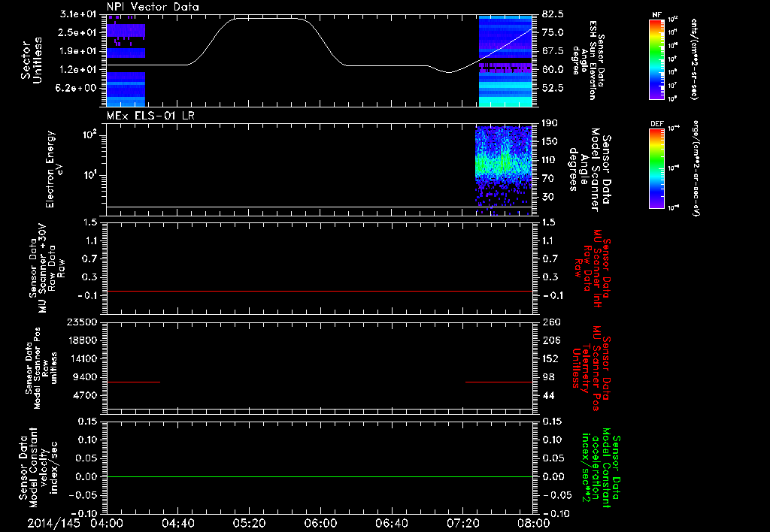The height and width of the screenshot is (532, 770).
Task: Click the "Model Scanner Pos Raw unitless" axis label
Action: [41, 368]
